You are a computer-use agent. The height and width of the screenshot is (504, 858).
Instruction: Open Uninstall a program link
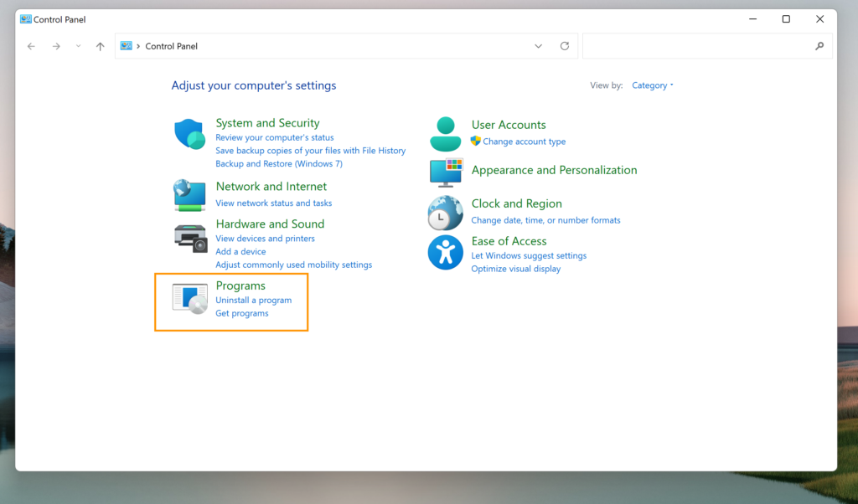253,300
